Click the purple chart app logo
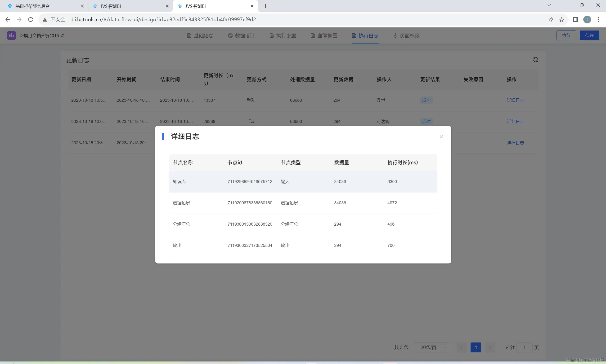Viewport: 606px width, 364px height. pyautogui.click(x=11, y=35)
